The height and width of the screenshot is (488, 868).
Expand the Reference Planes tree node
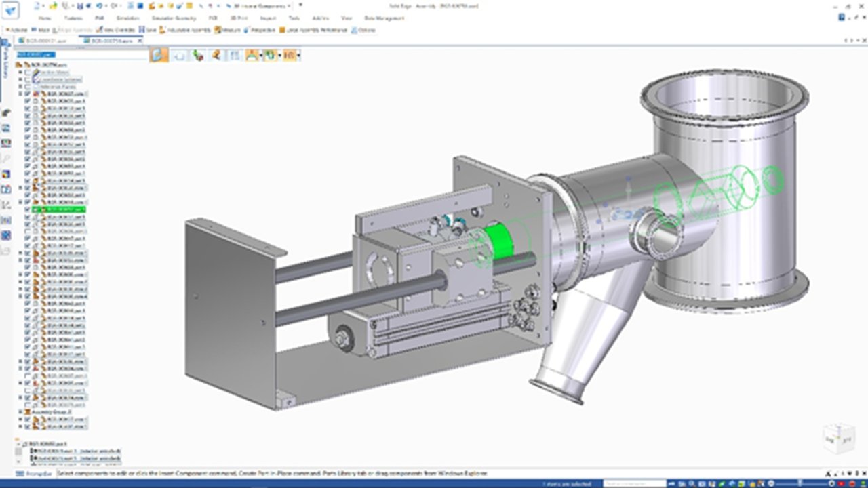[21, 86]
